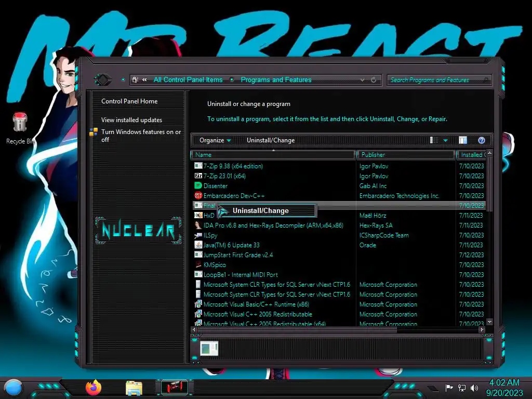Screen dimensions: 532x399
Task: Click 'Maël Hörz' publisher text
Action: [x=373, y=216]
